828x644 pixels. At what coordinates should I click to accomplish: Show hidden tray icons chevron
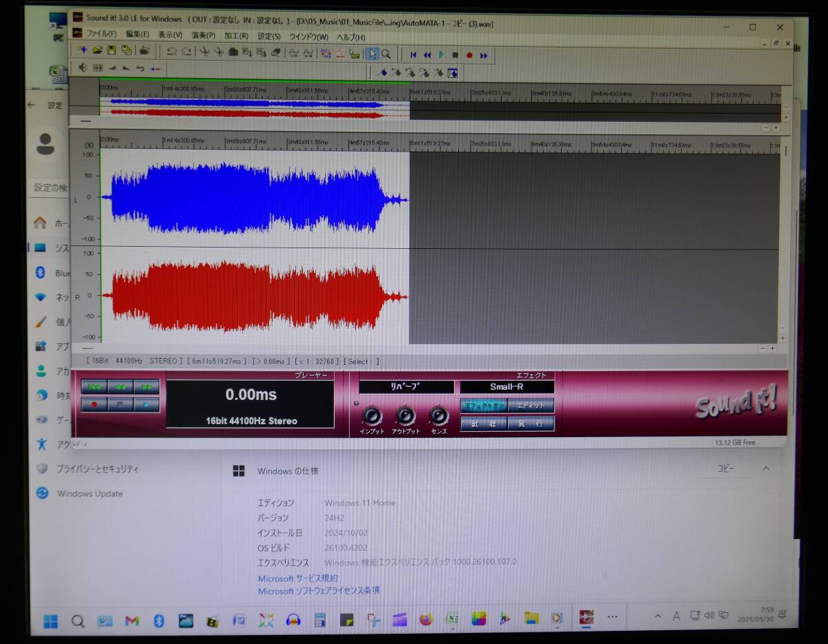pyautogui.click(x=658, y=616)
